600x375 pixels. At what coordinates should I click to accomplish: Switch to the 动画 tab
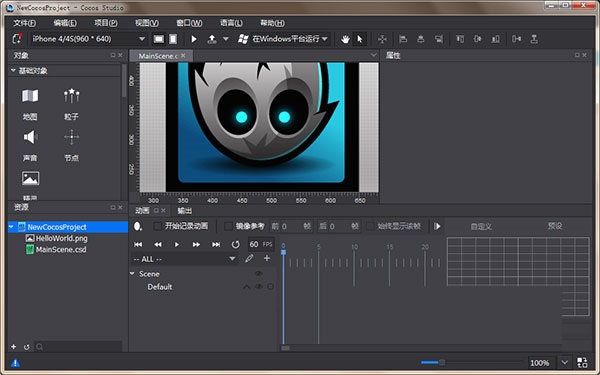click(142, 210)
